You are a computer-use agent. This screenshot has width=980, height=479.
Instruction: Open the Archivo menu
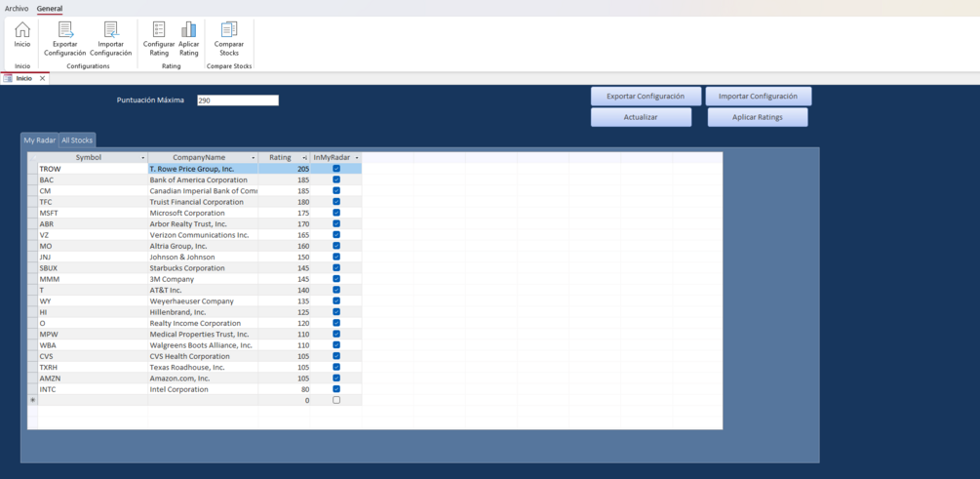point(17,8)
